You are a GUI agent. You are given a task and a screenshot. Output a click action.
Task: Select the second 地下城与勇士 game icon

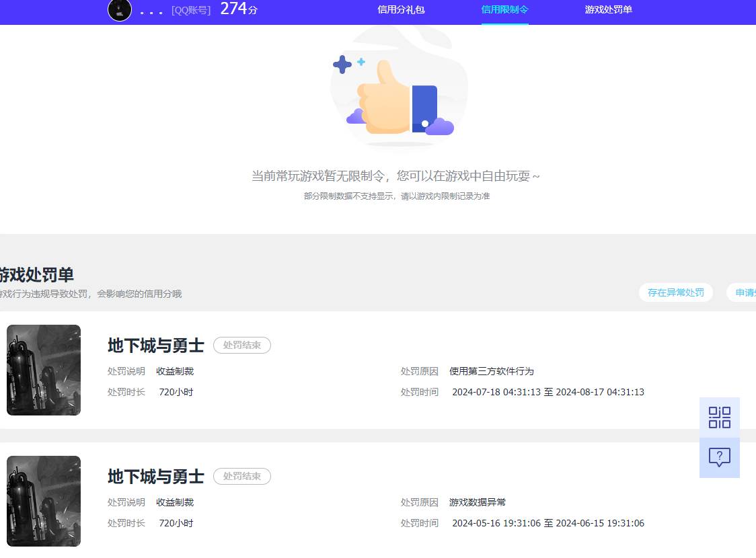(x=43, y=501)
